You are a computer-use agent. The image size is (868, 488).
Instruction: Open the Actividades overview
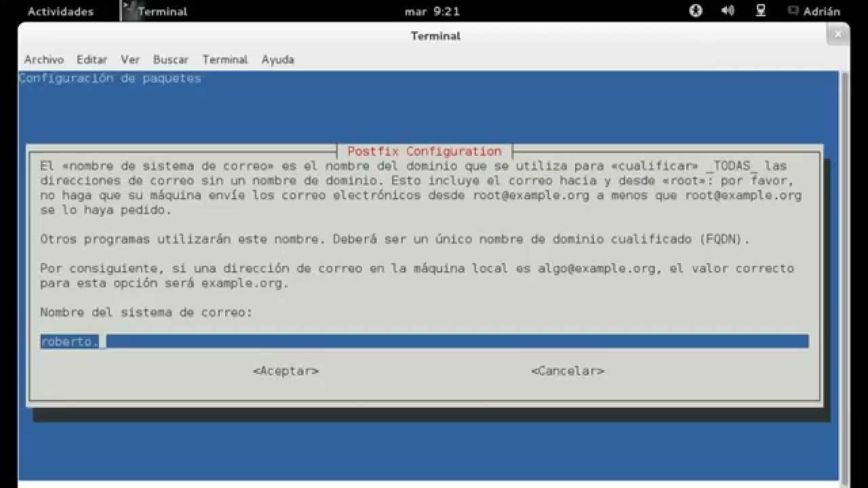pyautogui.click(x=60, y=11)
